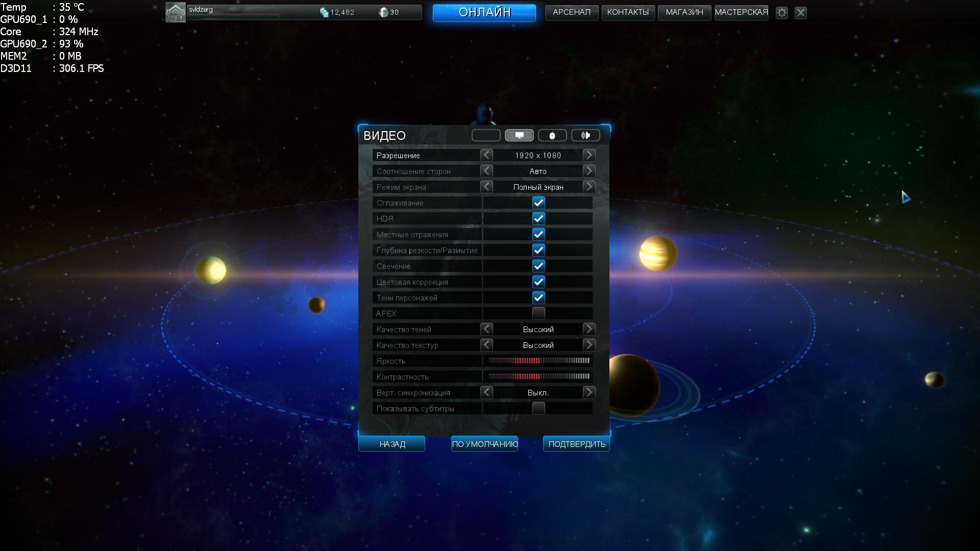Toggle the HDR checkbox
980x551 pixels.
tap(538, 218)
